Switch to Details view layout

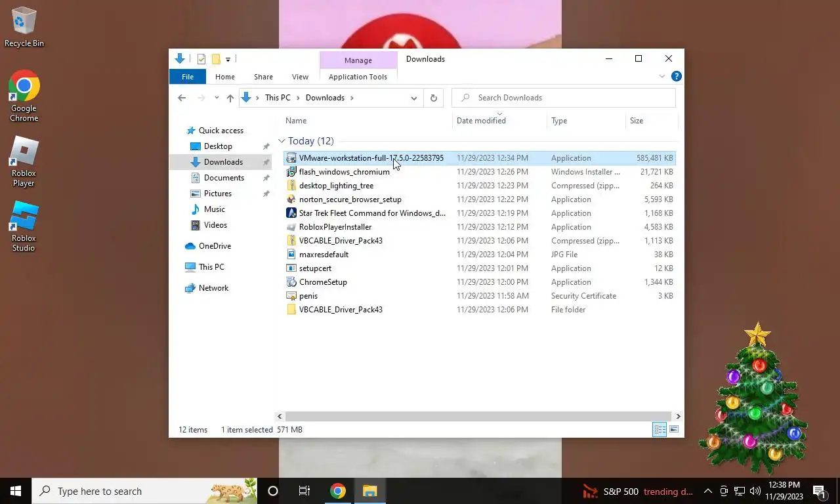[660, 430]
